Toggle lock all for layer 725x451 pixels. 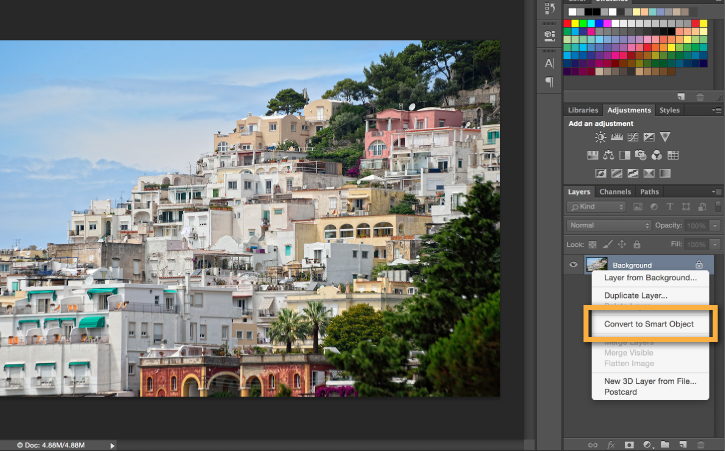[x=637, y=244]
